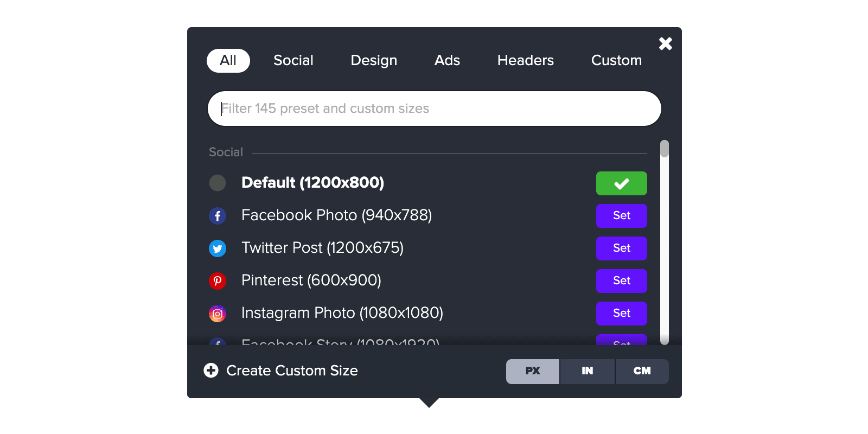Viewport: 868px width, 434px height.
Task: Click the Instagram camera icon
Action: [218, 314]
